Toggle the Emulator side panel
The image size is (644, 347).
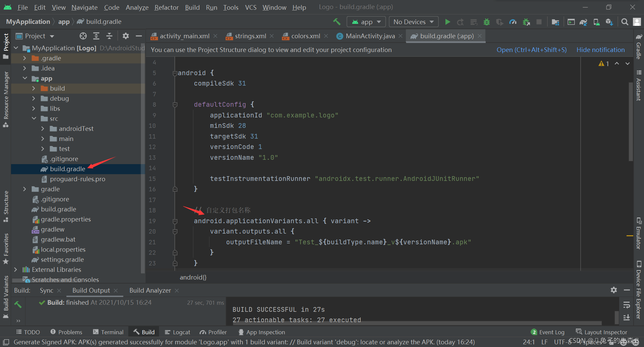coord(639,234)
